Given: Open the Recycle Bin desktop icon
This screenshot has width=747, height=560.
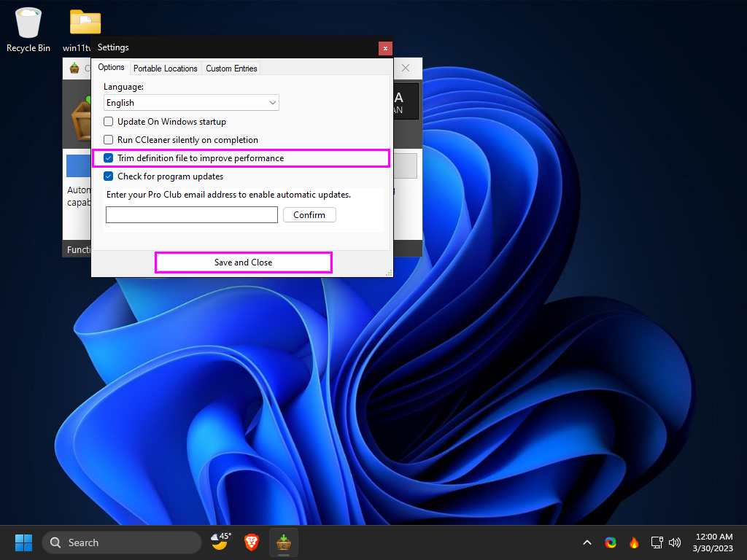Looking at the screenshot, I should click(28, 29).
